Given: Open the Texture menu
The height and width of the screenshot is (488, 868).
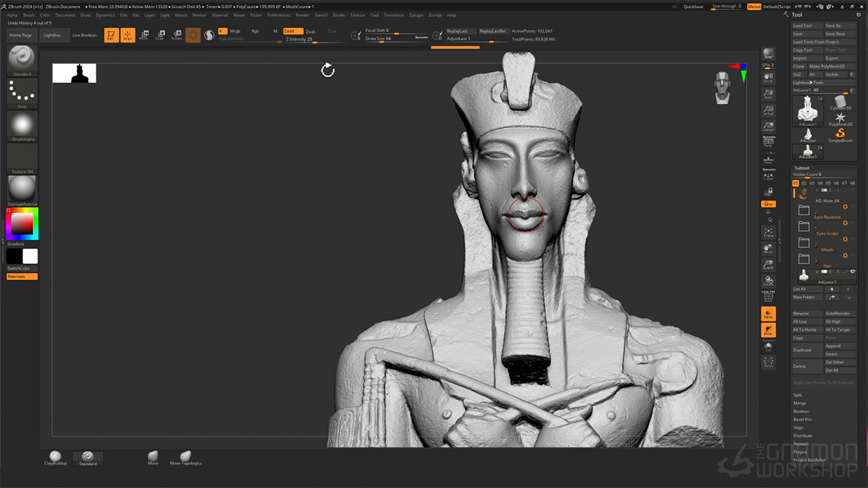Looking at the screenshot, I should (x=357, y=15).
